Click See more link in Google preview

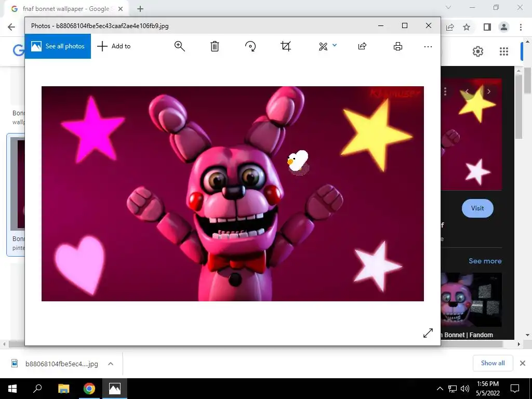[485, 261]
